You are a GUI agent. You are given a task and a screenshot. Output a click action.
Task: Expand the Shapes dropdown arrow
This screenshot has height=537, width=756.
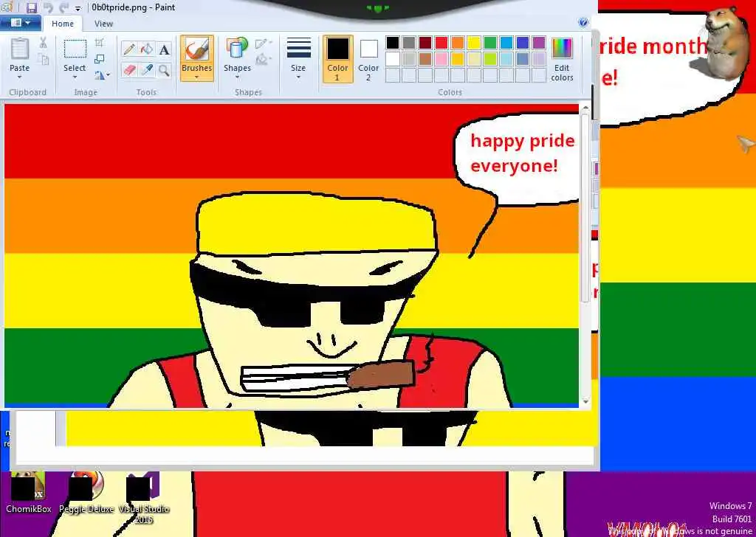[237, 77]
